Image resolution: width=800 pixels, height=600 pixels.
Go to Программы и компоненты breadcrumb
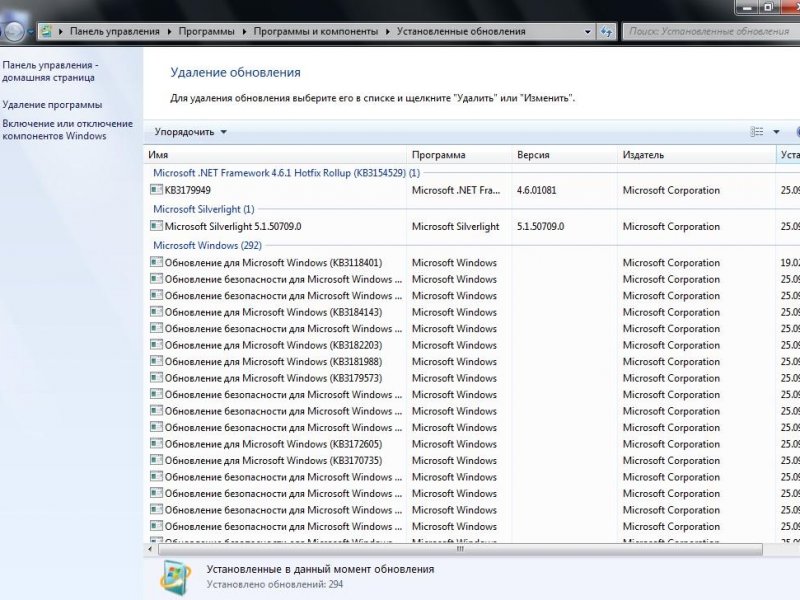(x=316, y=32)
